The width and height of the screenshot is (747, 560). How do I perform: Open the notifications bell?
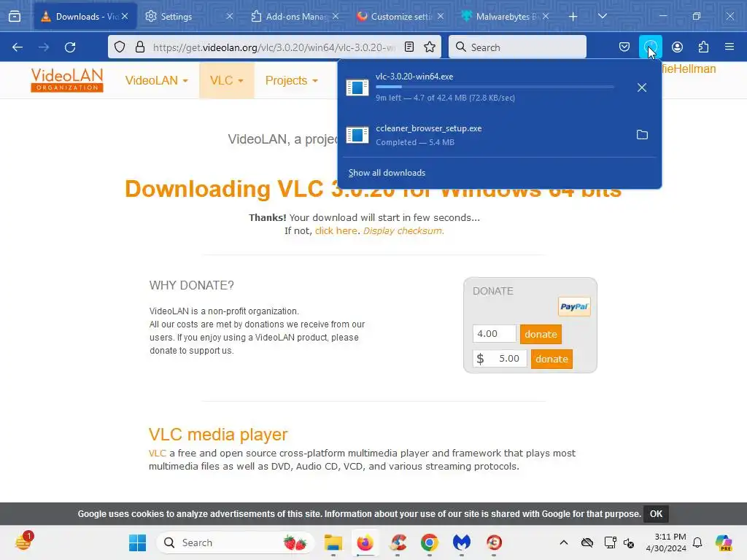click(697, 542)
